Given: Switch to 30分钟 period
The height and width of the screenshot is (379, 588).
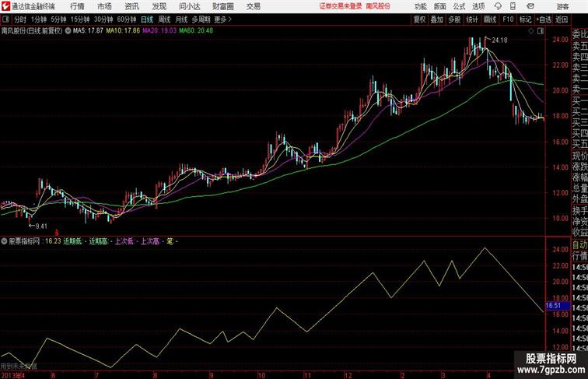Looking at the screenshot, I should coord(103,19).
